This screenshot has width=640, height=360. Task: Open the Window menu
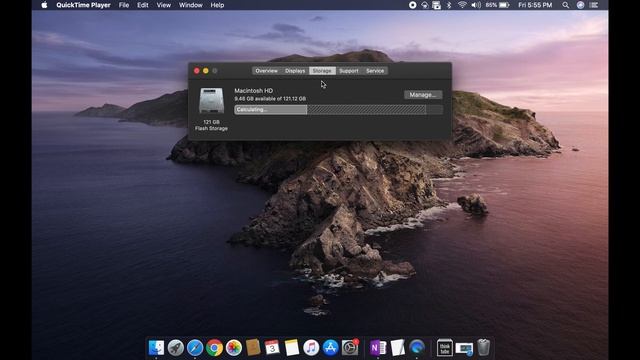click(191, 5)
